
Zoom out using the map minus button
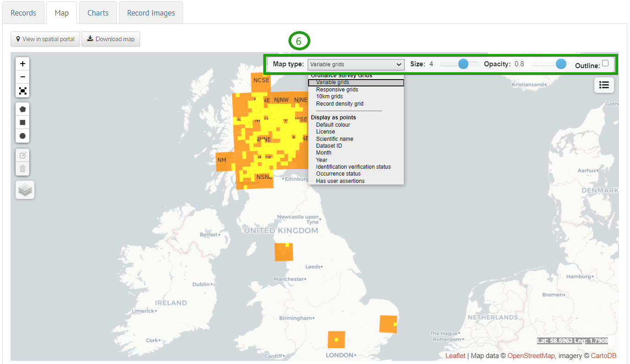tap(22, 76)
